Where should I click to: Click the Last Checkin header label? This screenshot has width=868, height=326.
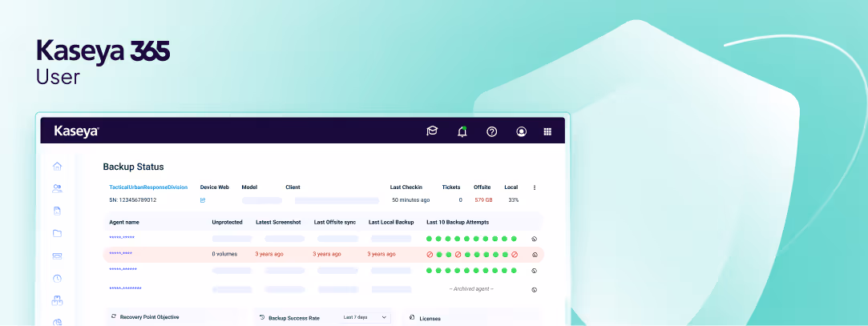click(x=406, y=187)
